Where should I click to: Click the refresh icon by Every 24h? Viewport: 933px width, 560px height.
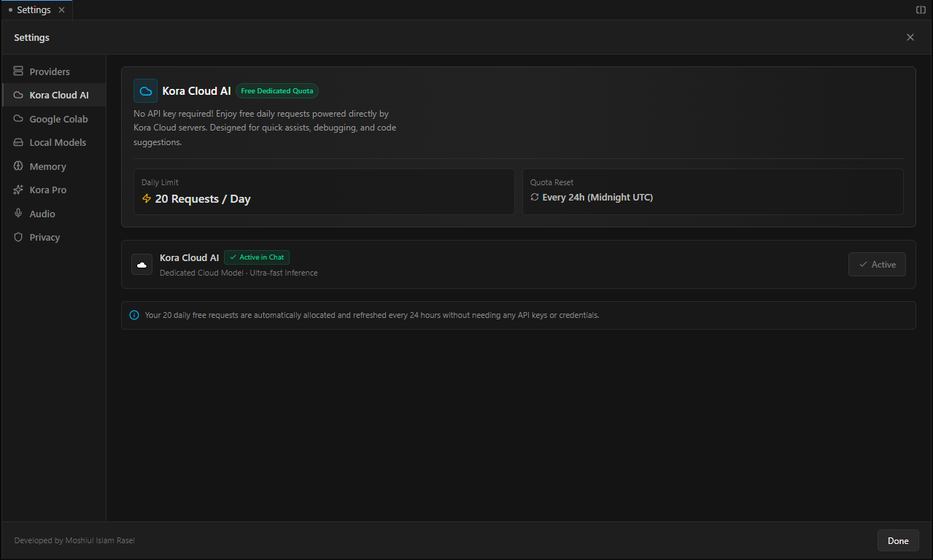[535, 197]
